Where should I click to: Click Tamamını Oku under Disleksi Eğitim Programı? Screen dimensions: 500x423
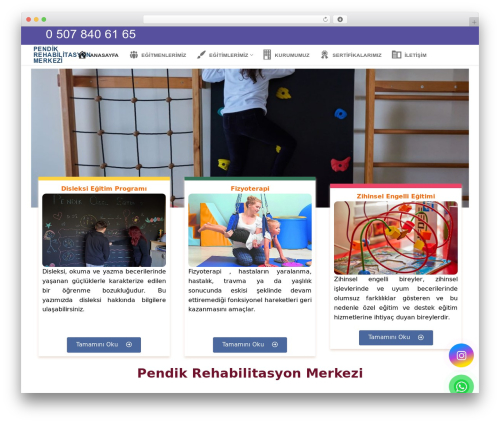[104, 345]
